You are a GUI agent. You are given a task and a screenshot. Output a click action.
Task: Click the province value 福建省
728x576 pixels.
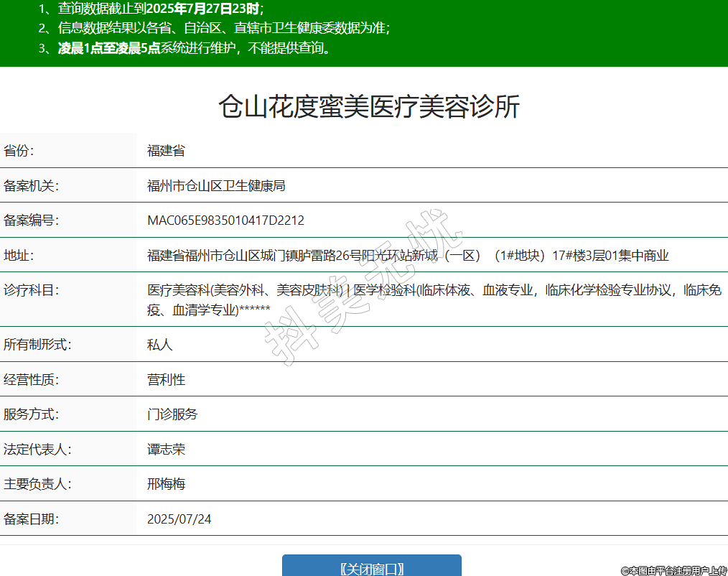tap(166, 151)
